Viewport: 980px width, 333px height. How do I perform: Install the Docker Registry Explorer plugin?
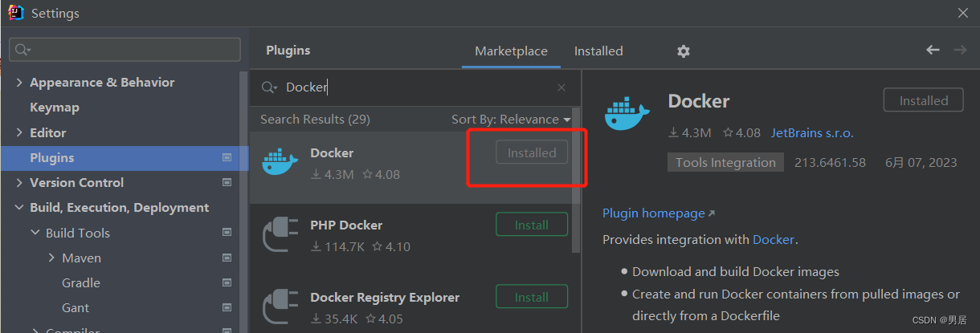pyautogui.click(x=532, y=297)
